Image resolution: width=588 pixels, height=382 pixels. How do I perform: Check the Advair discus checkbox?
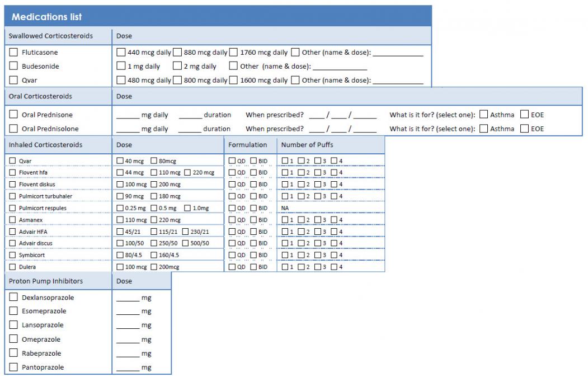click(x=12, y=243)
